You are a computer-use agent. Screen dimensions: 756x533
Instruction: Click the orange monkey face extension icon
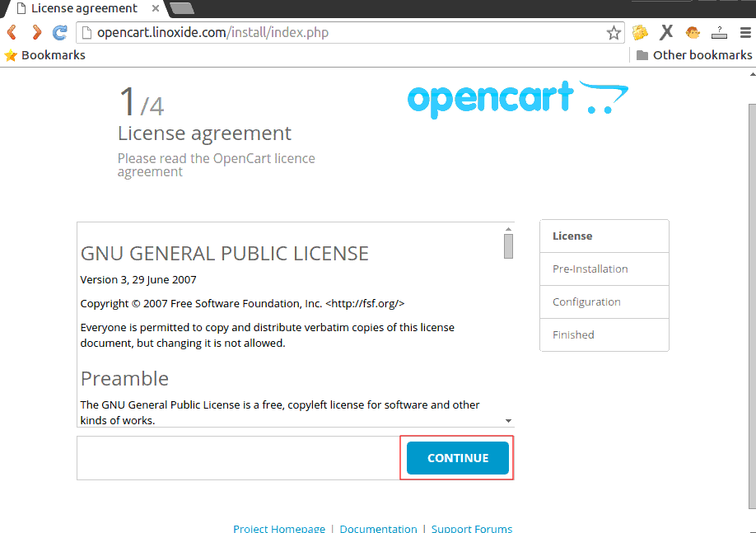click(x=693, y=32)
